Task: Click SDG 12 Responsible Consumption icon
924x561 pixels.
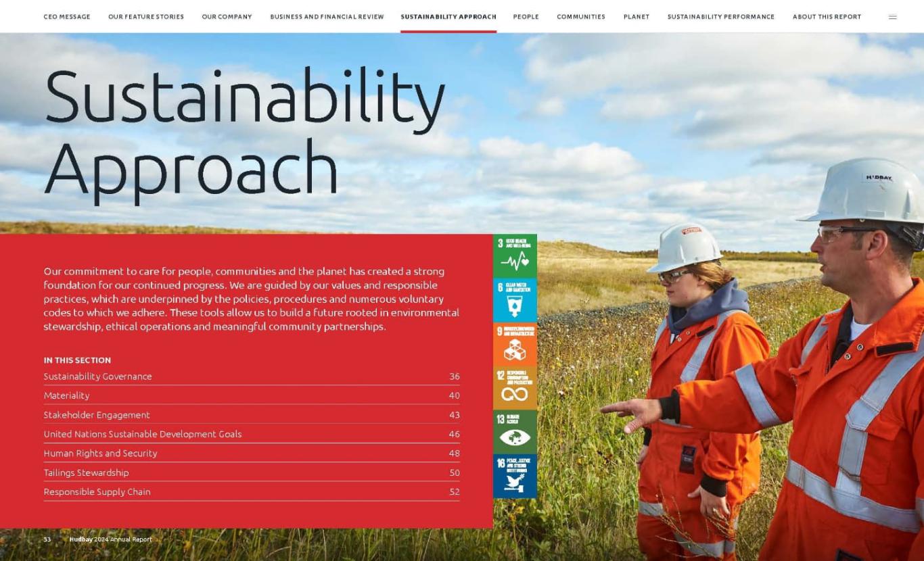Action: (515, 388)
